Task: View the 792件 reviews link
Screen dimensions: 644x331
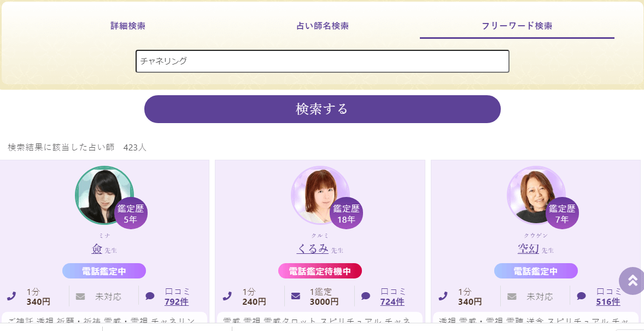Action: tap(177, 301)
